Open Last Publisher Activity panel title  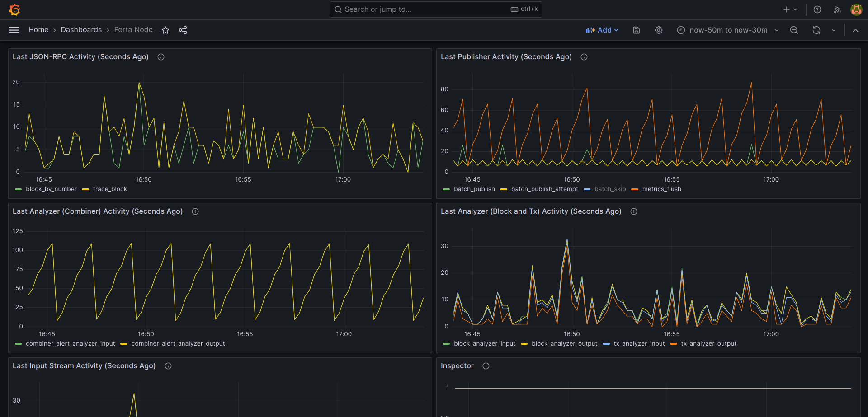tap(506, 57)
